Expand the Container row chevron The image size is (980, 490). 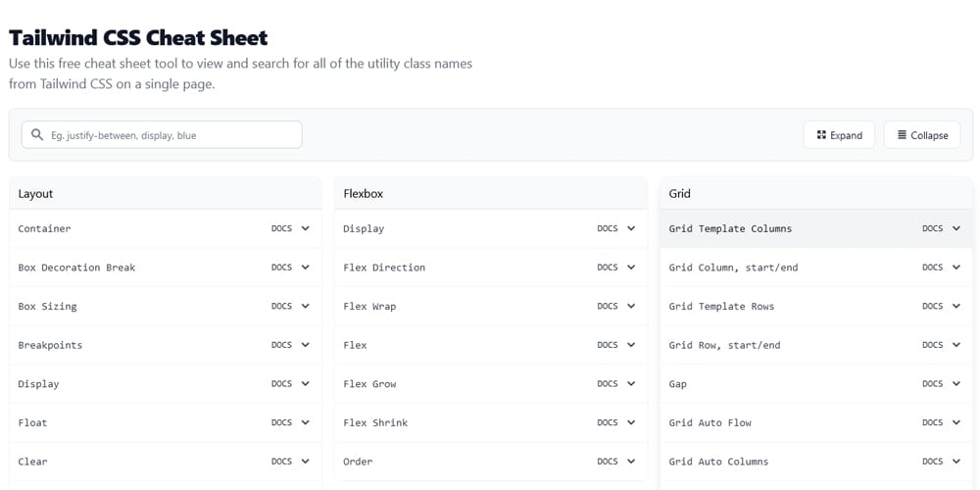point(306,228)
